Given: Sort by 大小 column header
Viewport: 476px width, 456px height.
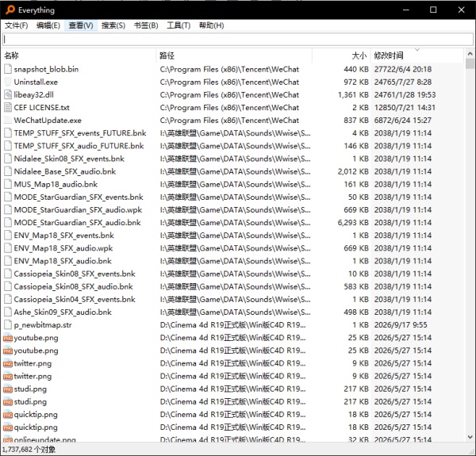Looking at the screenshot, I should tap(341, 56).
